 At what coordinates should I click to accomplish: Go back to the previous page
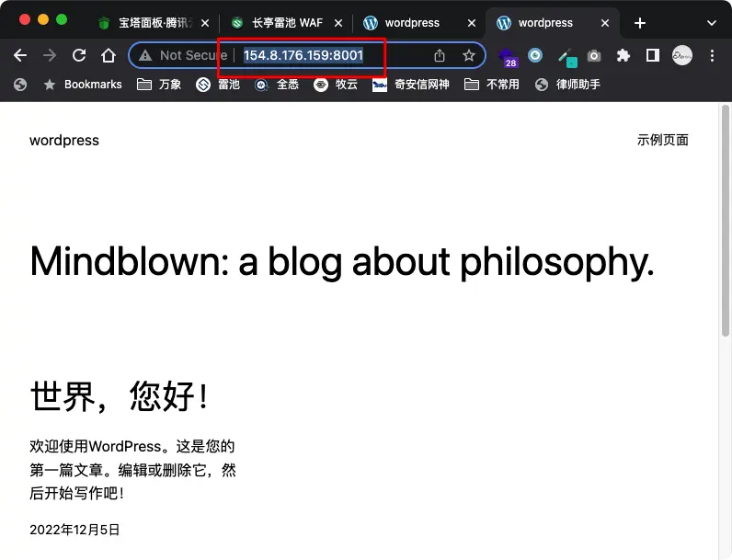[x=20, y=55]
